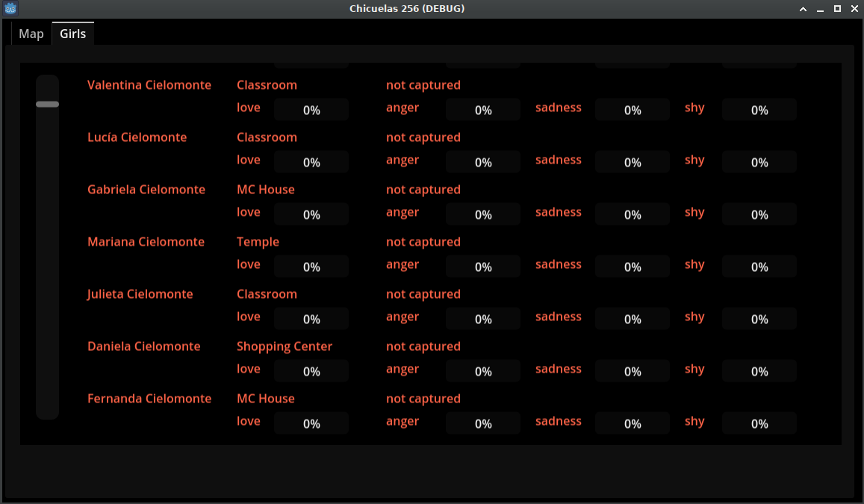
Task: Click the love label in Valentina's row
Action: click(x=249, y=108)
